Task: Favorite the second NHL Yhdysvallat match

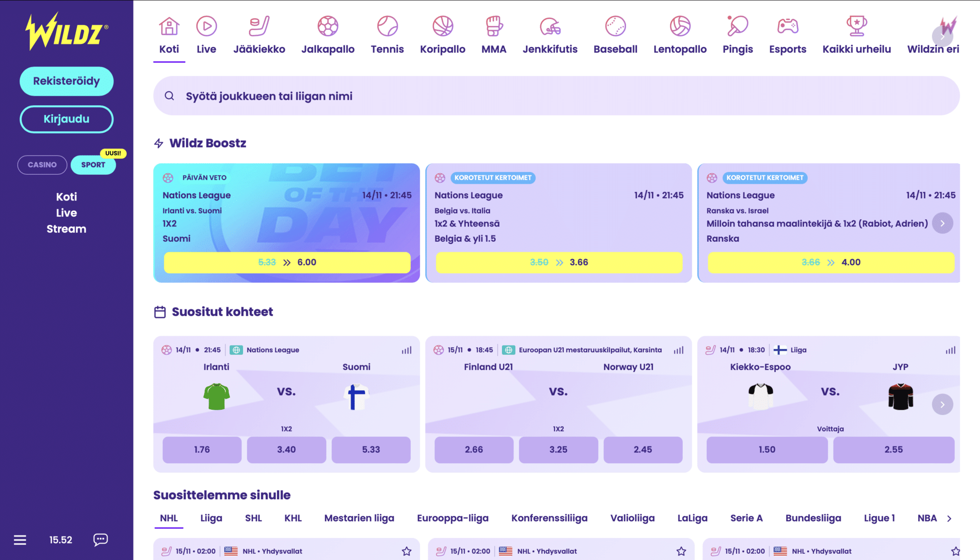Action: pos(681,551)
